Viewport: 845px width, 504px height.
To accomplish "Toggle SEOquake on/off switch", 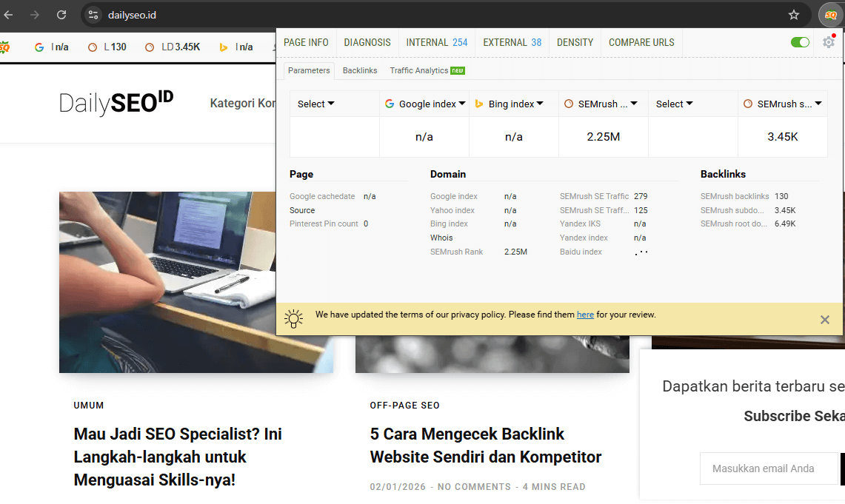I will point(801,42).
